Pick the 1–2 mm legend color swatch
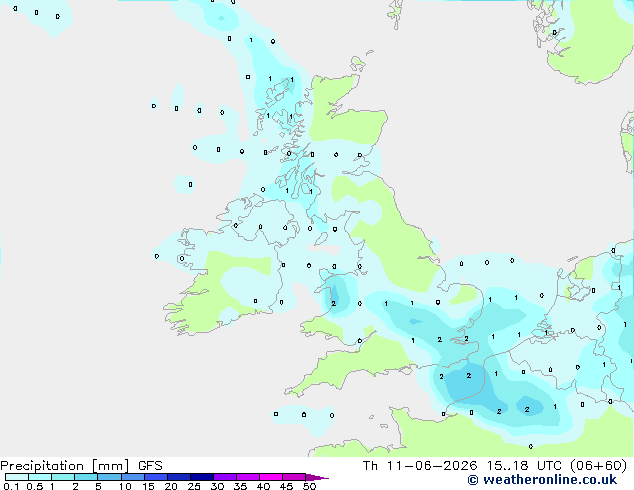Image resolution: width=634 pixels, height=490 pixels. click(x=63, y=477)
